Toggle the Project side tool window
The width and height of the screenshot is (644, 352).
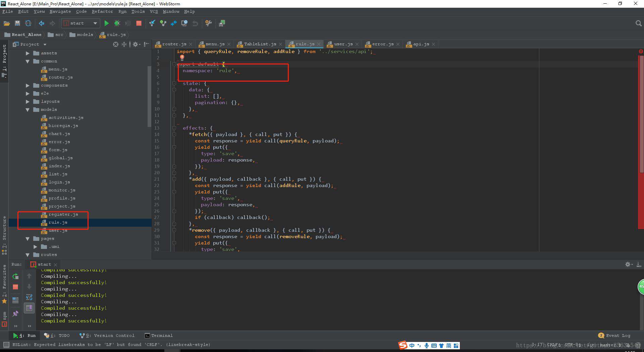[x=4, y=60]
